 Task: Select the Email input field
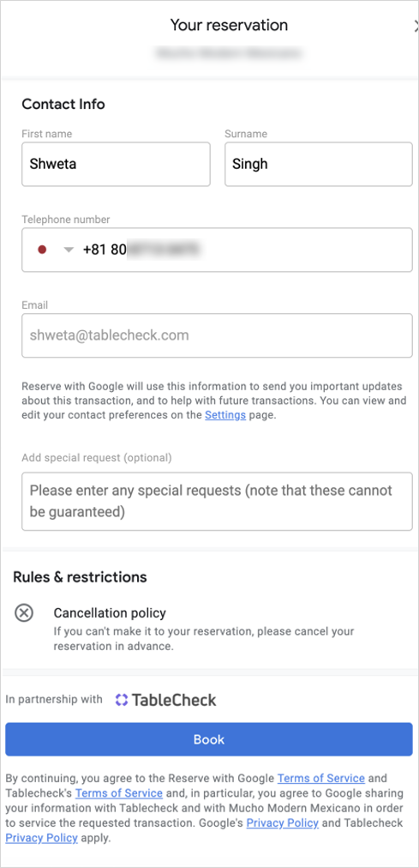tap(218, 335)
